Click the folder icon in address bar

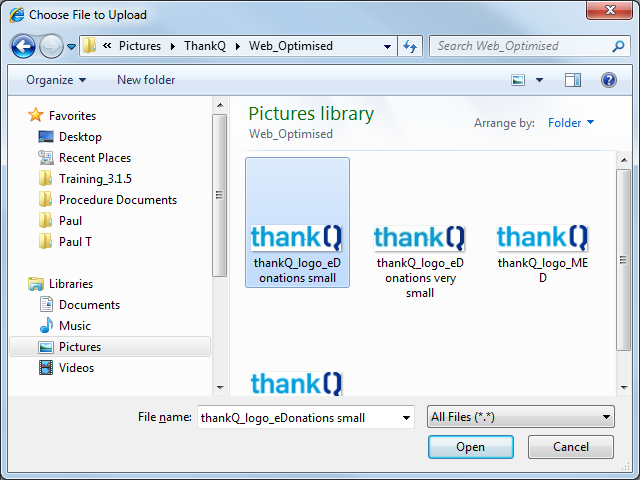coord(89,46)
